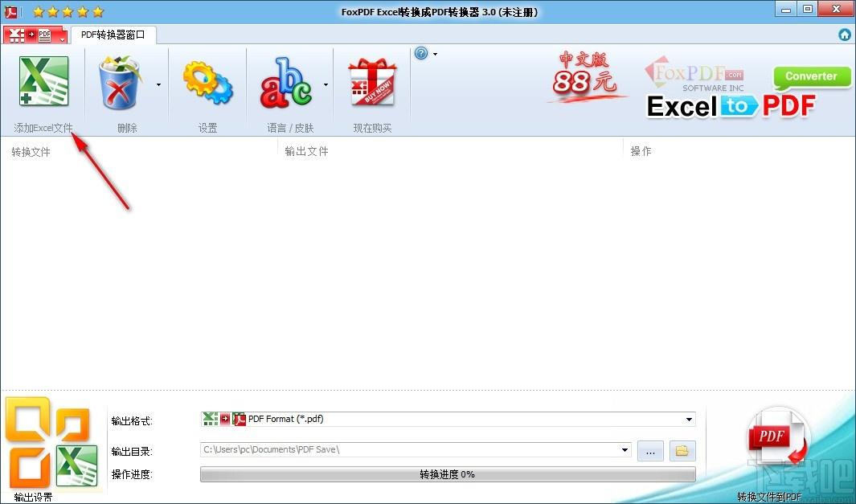
Task: Click the Add Excel file icon
Action: tap(43, 82)
